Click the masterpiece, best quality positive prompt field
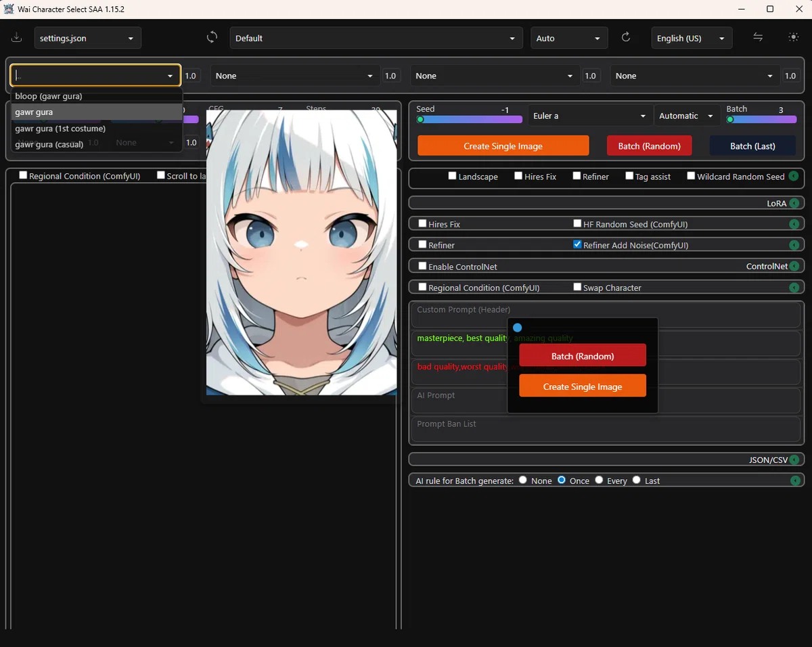 [606, 343]
